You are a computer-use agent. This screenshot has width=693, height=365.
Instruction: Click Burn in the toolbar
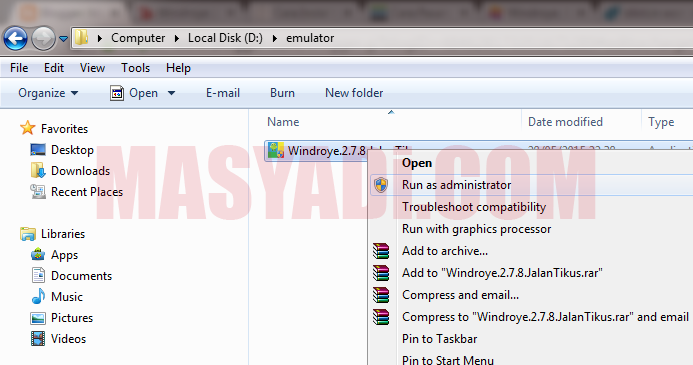[282, 93]
